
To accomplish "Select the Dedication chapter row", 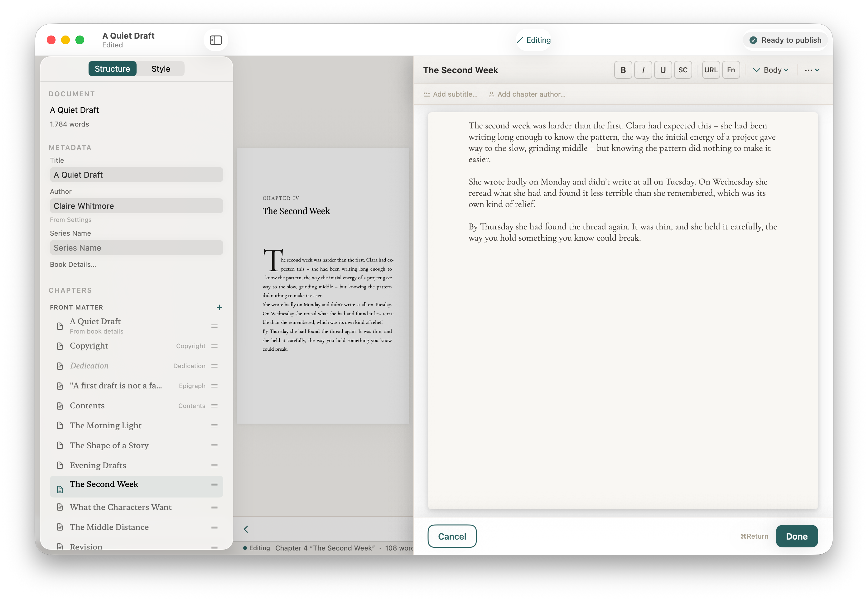I will tap(136, 366).
